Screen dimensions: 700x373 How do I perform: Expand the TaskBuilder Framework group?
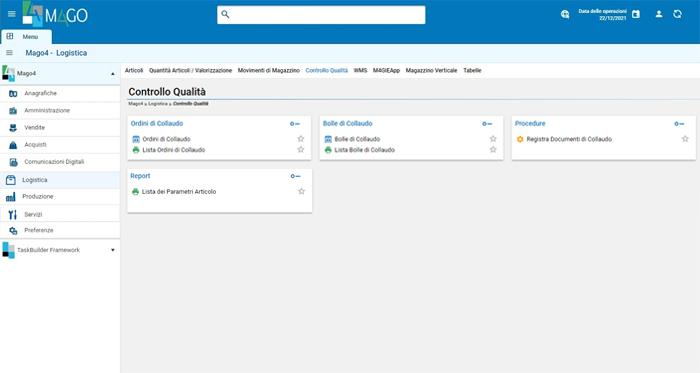coord(112,250)
